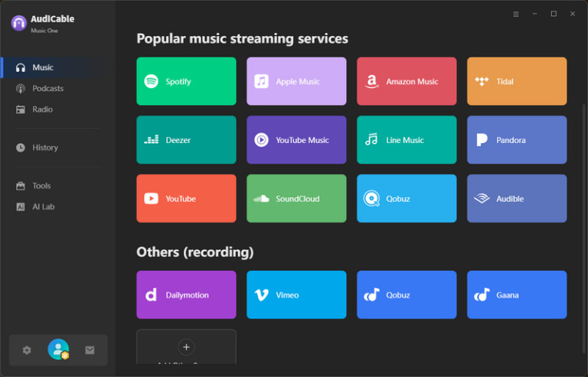The height and width of the screenshot is (377, 588).
Task: Switch to the Podcasts section
Action: pos(47,89)
